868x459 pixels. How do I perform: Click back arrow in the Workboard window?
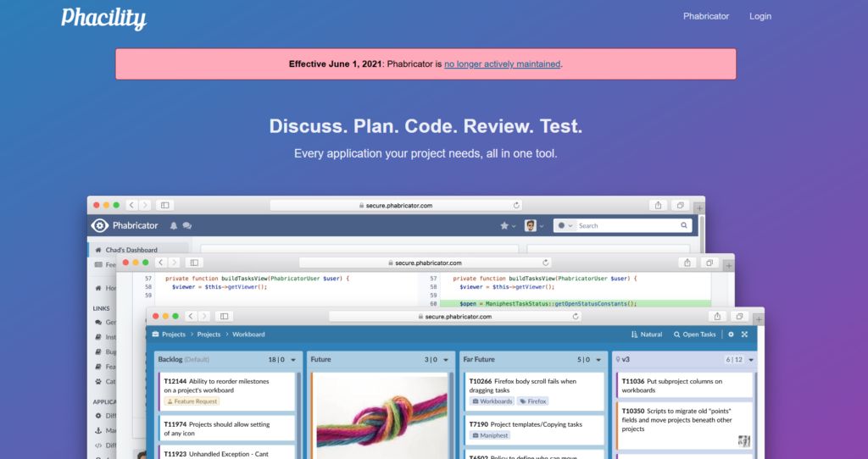[191, 317]
